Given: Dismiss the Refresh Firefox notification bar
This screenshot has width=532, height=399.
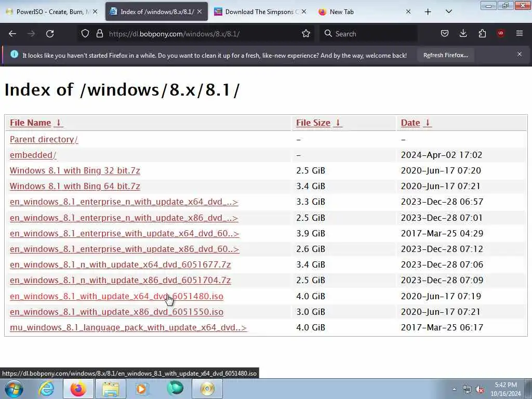Looking at the screenshot, I should [520, 54].
